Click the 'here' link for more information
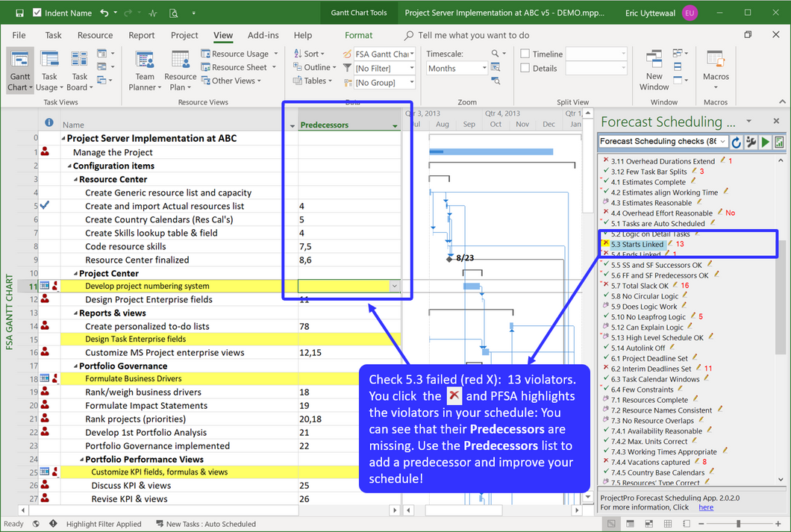Viewport: 791px width, 532px height. [x=705, y=507]
